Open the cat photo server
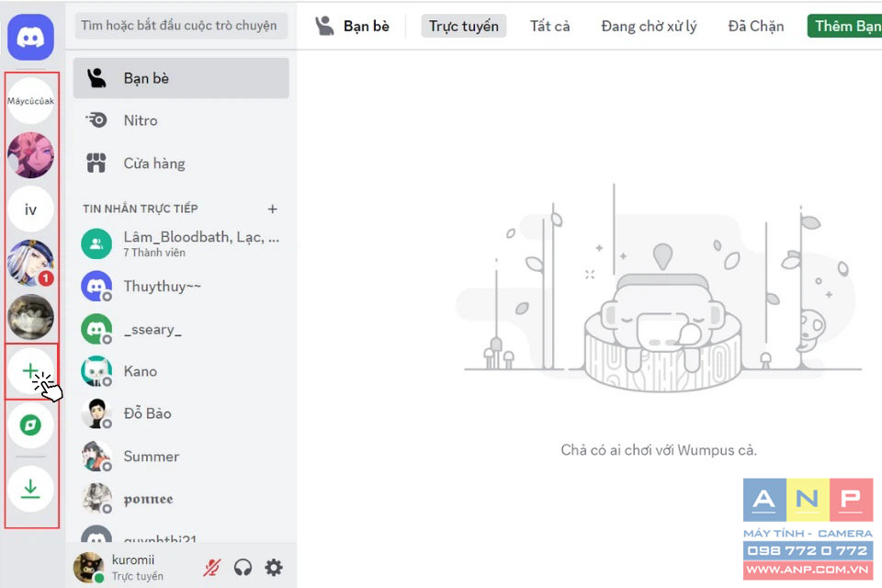This screenshot has width=882, height=588. pos(30,317)
